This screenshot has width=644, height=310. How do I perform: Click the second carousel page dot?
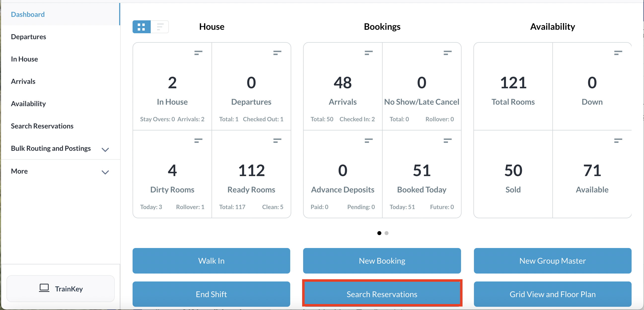pos(387,233)
